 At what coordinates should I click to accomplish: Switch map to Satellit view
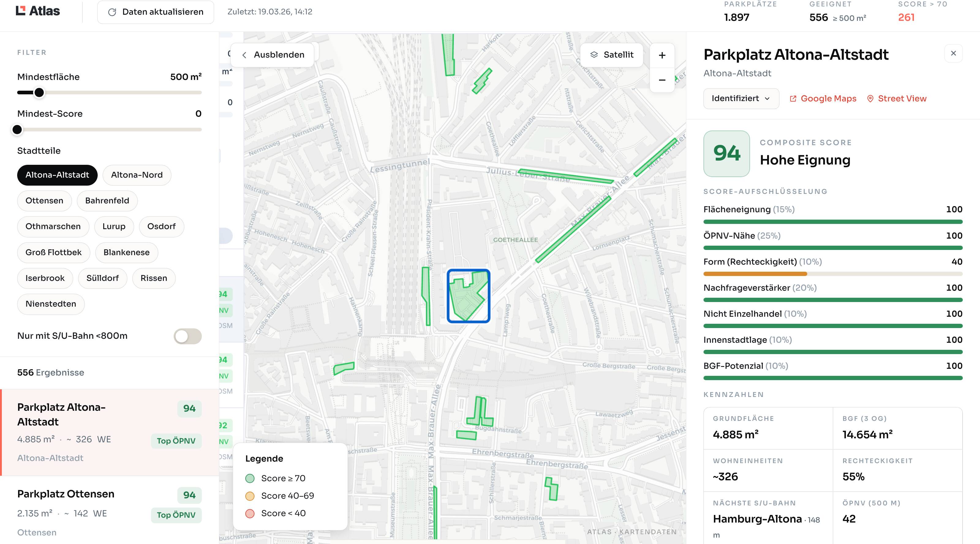click(x=611, y=55)
